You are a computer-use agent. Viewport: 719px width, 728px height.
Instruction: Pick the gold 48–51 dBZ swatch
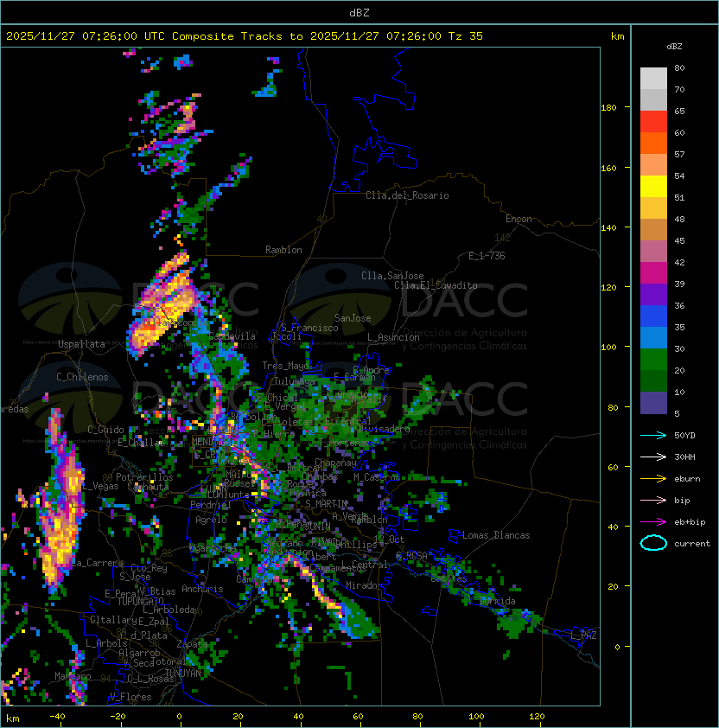coord(653,208)
